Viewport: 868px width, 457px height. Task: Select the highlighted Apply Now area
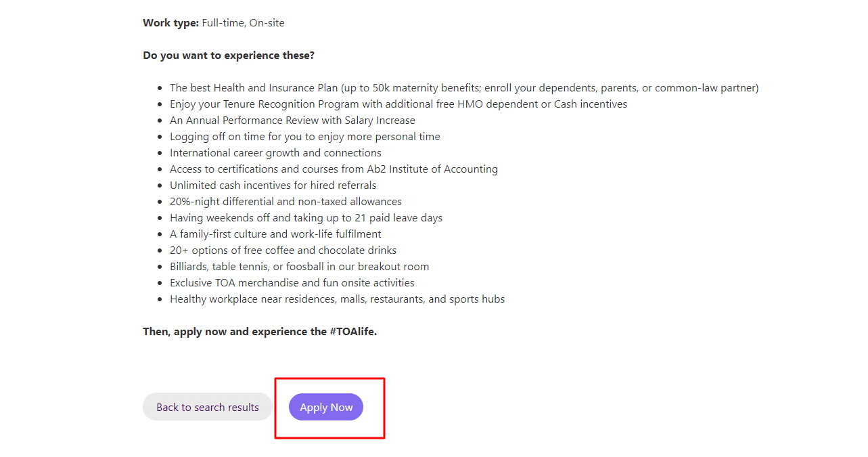click(x=329, y=407)
